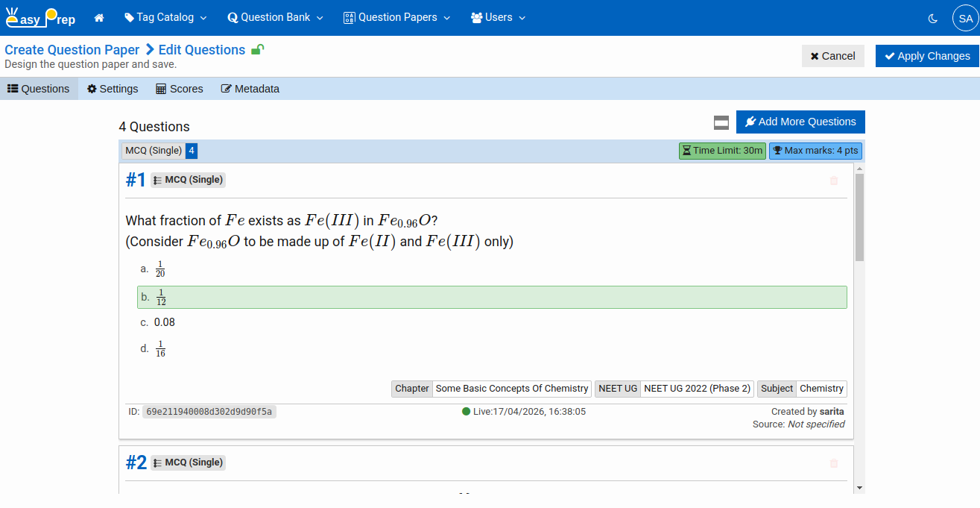
Task: Switch to the Metadata tab
Action: pyautogui.click(x=250, y=89)
